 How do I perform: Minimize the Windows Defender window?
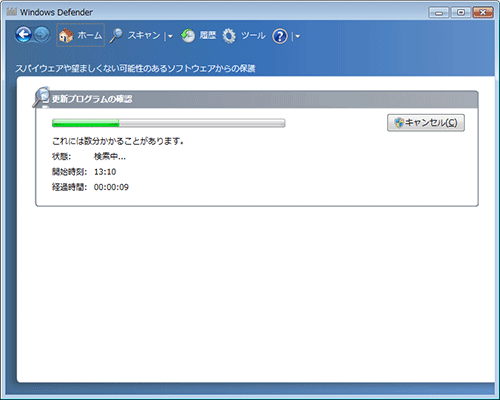[x=439, y=13]
